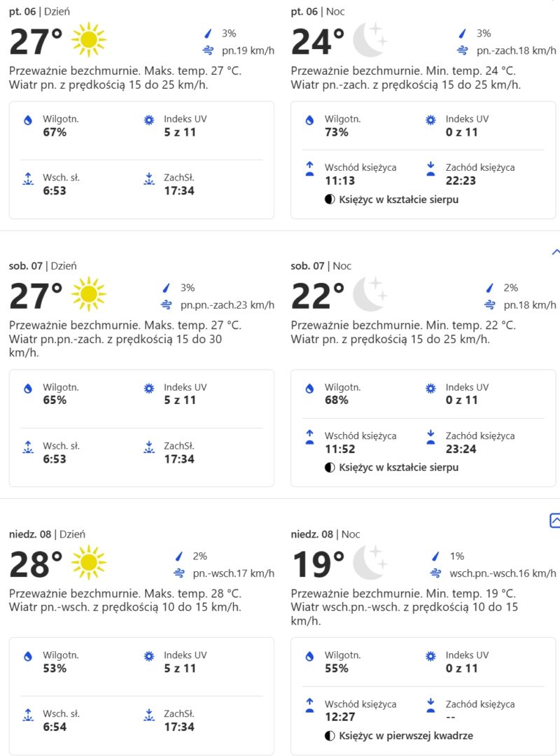This screenshot has width=560, height=756.
Task: Click humidity droplet icon beside 65% value
Action: click(28, 388)
